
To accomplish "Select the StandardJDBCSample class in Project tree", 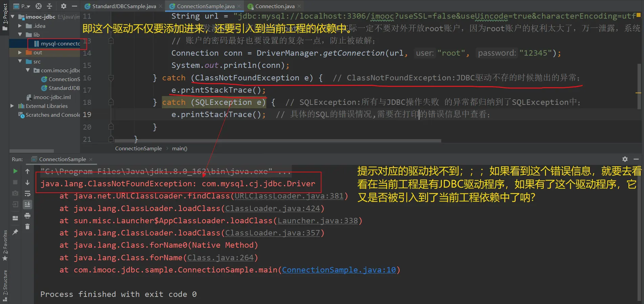I will [x=61, y=88].
